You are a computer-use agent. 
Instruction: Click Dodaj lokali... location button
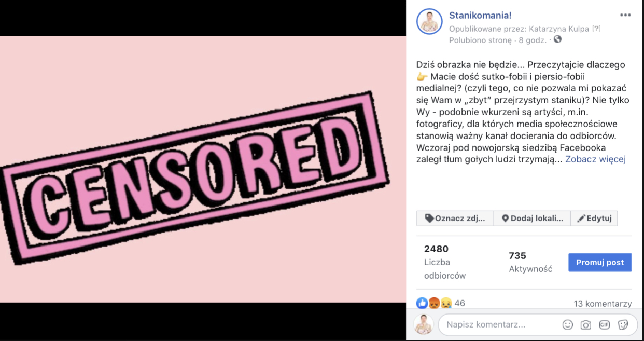pyautogui.click(x=532, y=219)
